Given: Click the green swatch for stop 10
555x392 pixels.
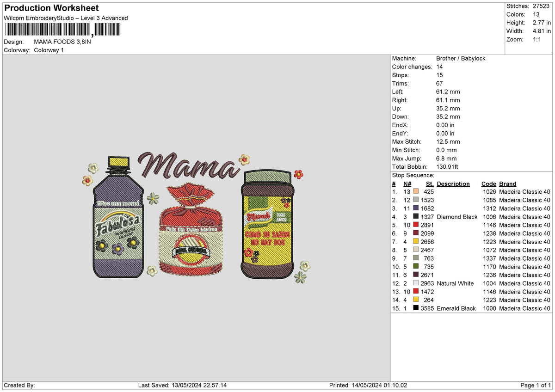Looking at the screenshot, I should tap(416, 266).
